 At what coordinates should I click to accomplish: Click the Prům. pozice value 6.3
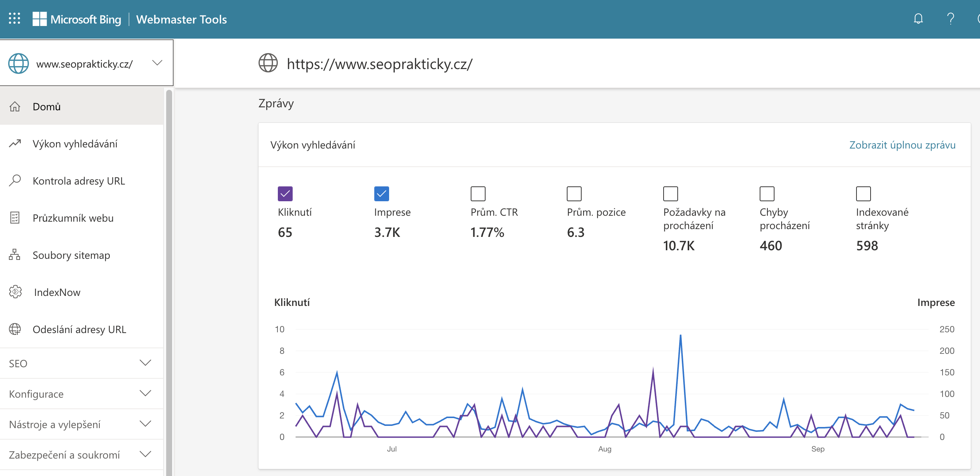(x=576, y=232)
